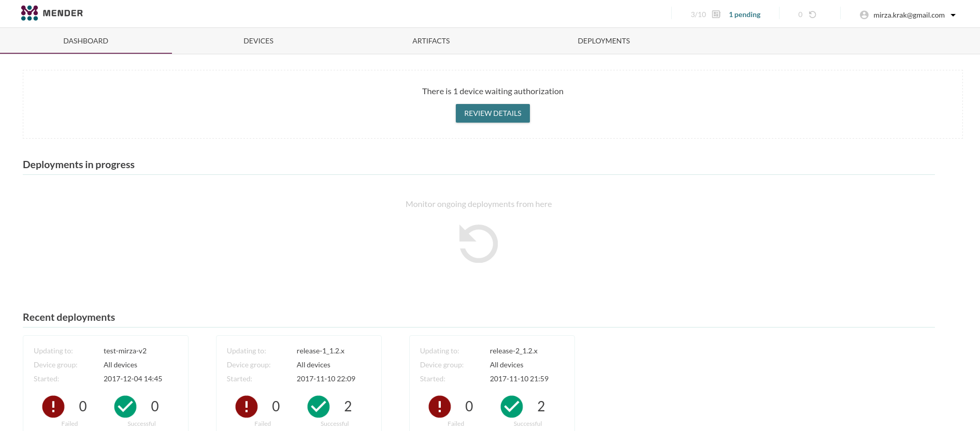
Task: Click the deployments refresh icon in header
Action: (812, 14)
